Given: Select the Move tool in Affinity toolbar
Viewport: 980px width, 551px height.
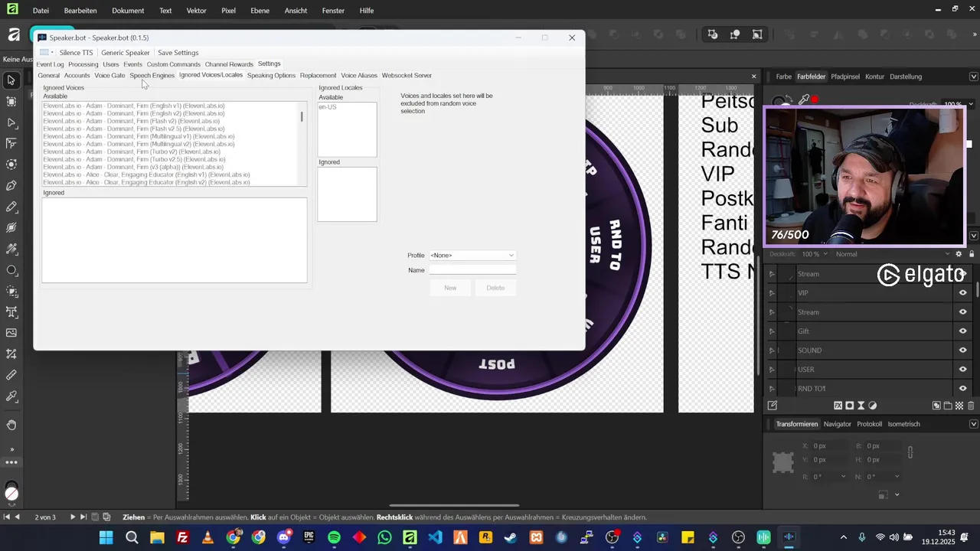Looking at the screenshot, I should (11, 80).
